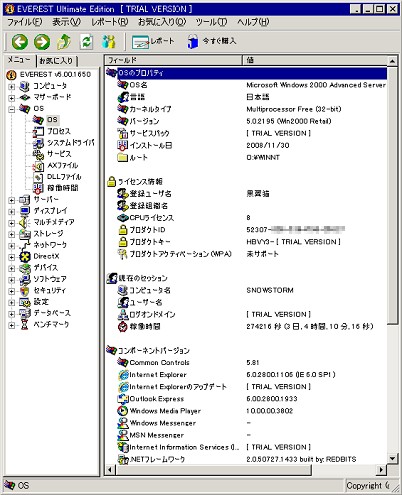Click the サービスパック row icon
The height and width of the screenshot is (495, 402).
[x=123, y=133]
